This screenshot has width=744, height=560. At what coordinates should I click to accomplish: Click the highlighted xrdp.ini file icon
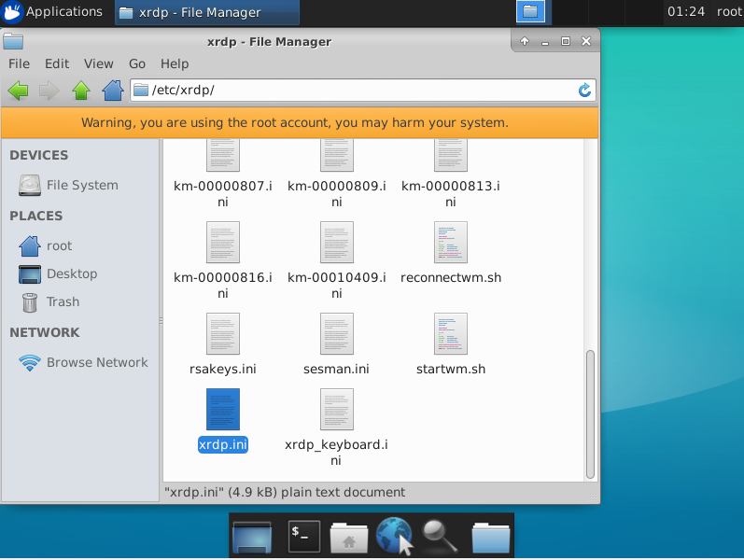(223, 409)
